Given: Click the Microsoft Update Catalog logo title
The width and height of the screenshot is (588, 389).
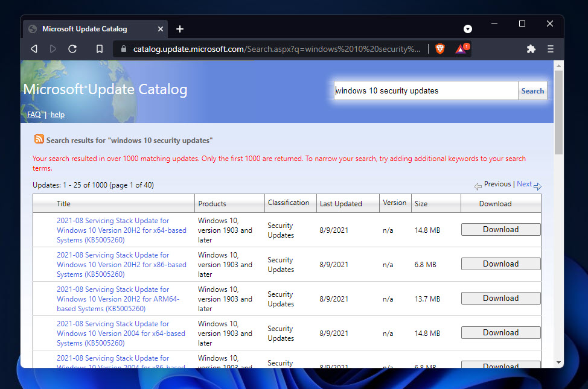Looking at the screenshot, I should (106, 90).
